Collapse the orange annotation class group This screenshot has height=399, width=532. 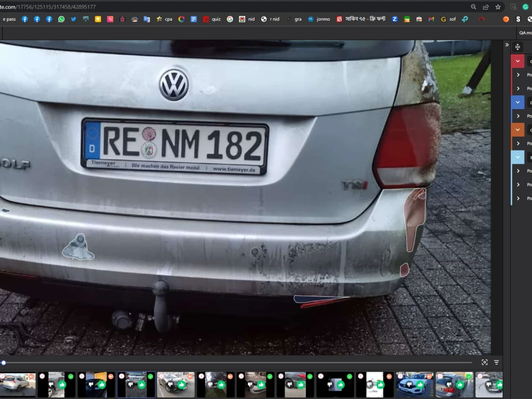coord(518,130)
